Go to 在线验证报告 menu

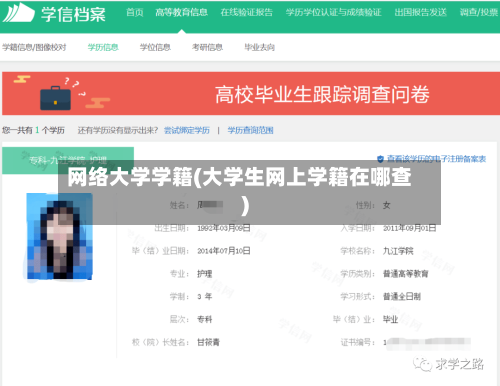pyautogui.click(x=247, y=13)
